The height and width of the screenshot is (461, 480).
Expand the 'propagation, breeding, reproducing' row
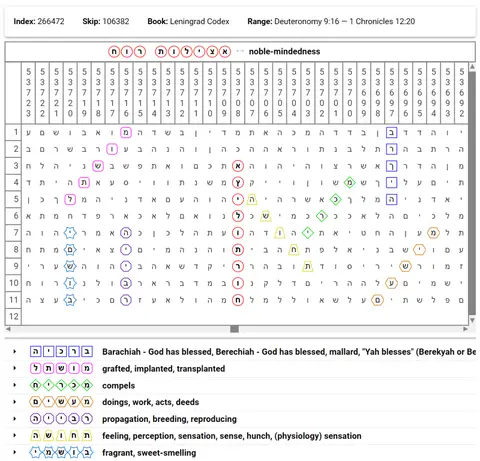coord(14,419)
